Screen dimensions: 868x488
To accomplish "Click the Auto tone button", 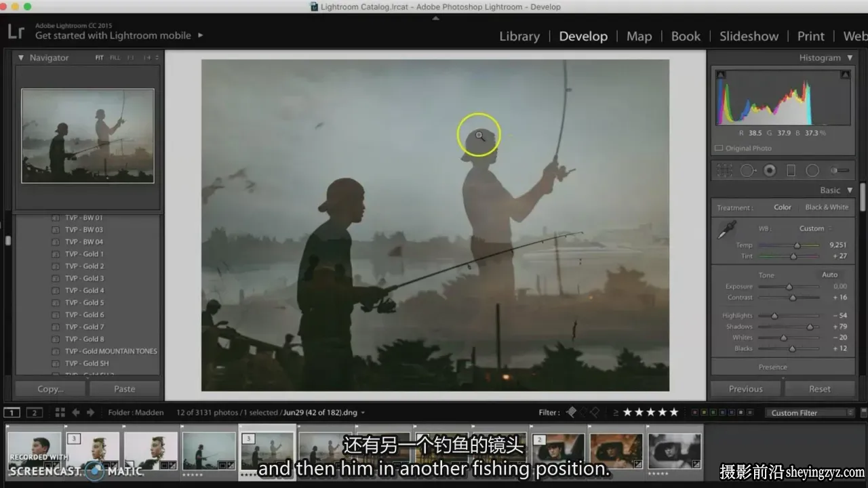I will pyautogui.click(x=830, y=274).
